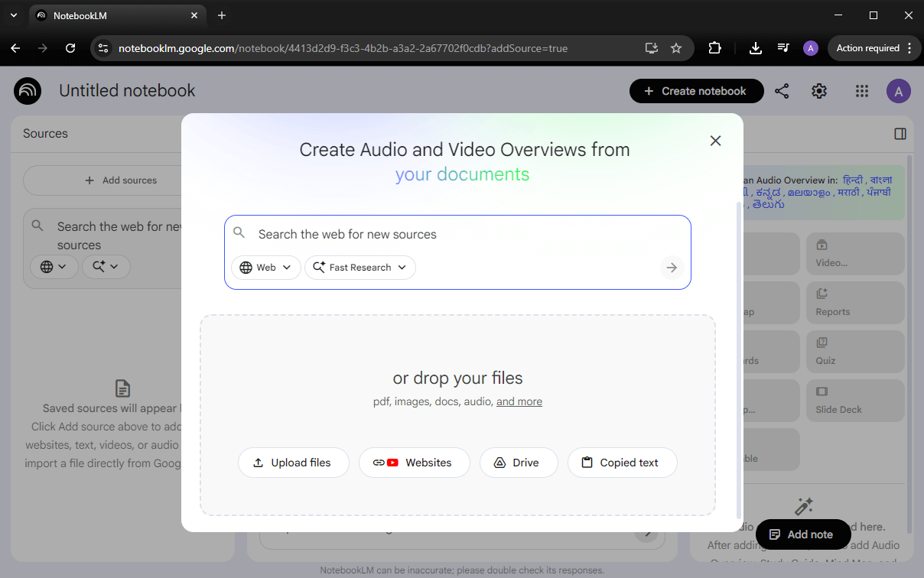Expand the Web source type dropdown
The height and width of the screenshot is (578, 924).
[265, 268]
